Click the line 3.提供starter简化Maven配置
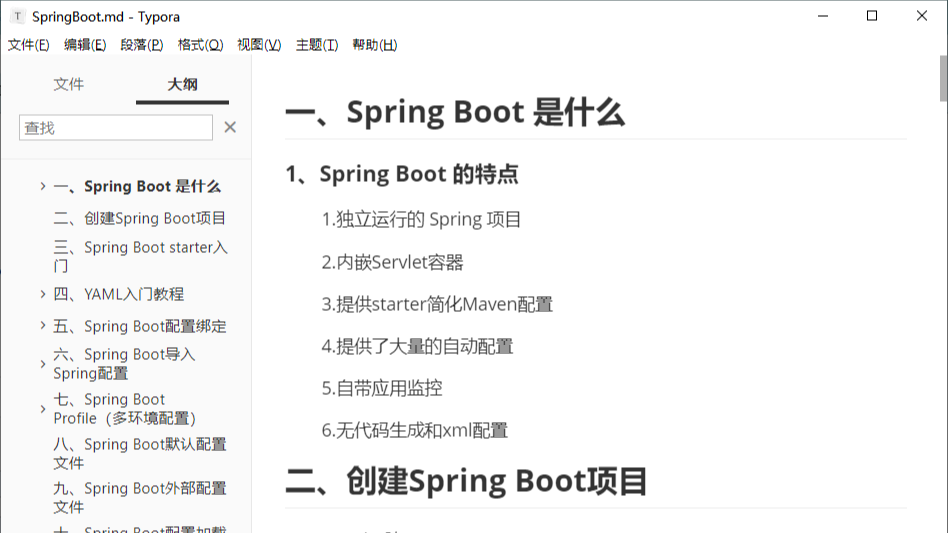Image resolution: width=948 pixels, height=533 pixels. (x=437, y=304)
